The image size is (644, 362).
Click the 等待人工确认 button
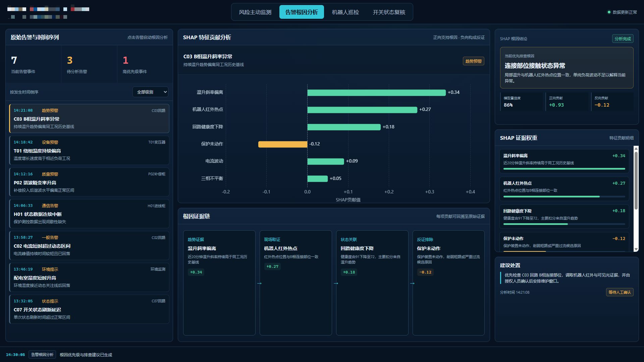[620, 292]
